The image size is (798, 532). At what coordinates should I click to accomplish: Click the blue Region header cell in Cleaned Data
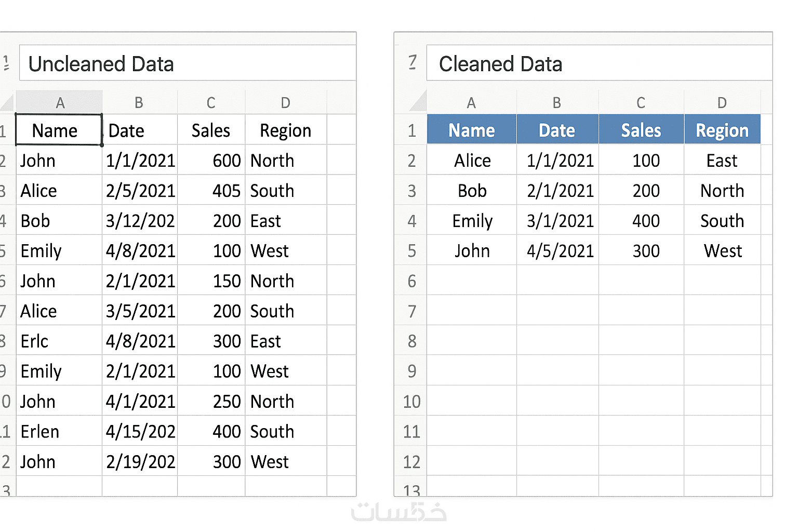722,130
